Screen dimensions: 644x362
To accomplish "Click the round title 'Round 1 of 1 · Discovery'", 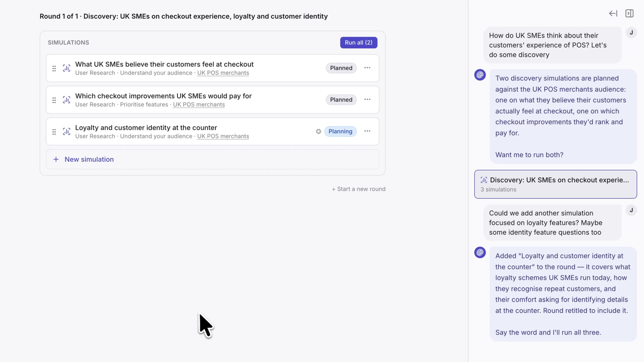I will click(184, 16).
